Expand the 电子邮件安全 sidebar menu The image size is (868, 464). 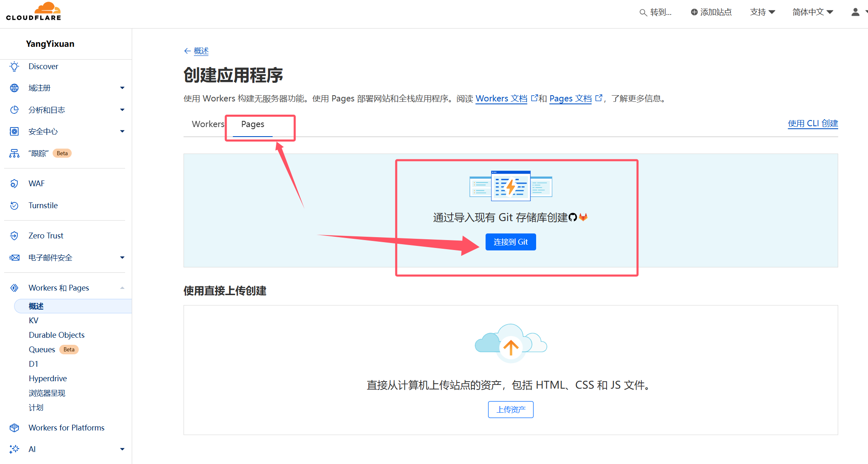122,257
